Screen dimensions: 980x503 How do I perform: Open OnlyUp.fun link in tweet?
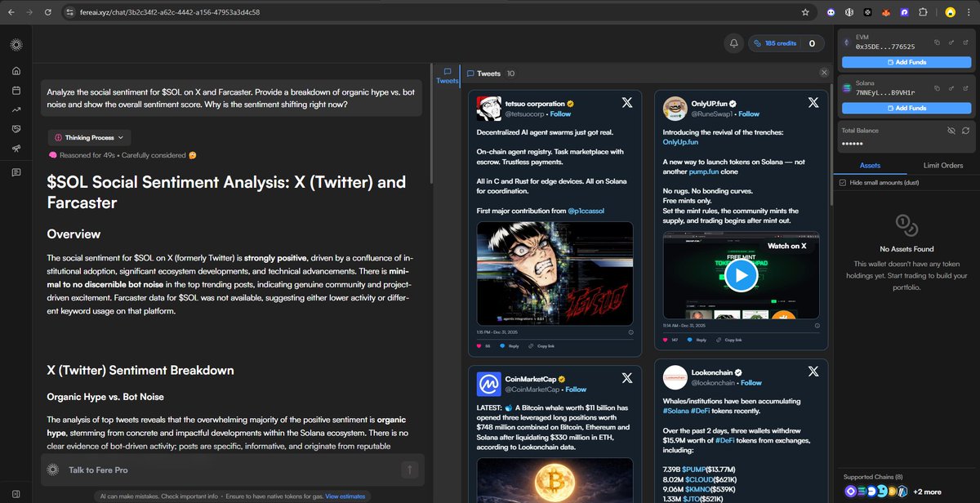point(681,142)
